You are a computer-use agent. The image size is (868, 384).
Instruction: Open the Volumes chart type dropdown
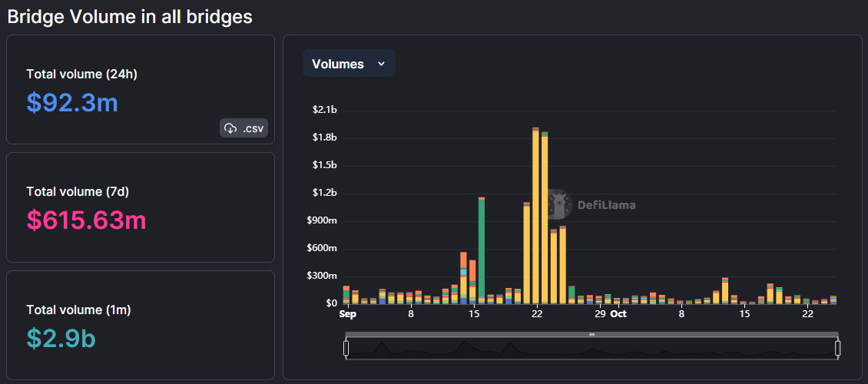349,64
